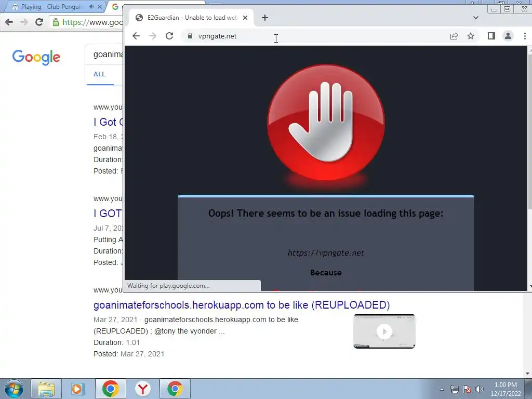Expand the tab search chevron
532x399 pixels.
(x=476, y=18)
